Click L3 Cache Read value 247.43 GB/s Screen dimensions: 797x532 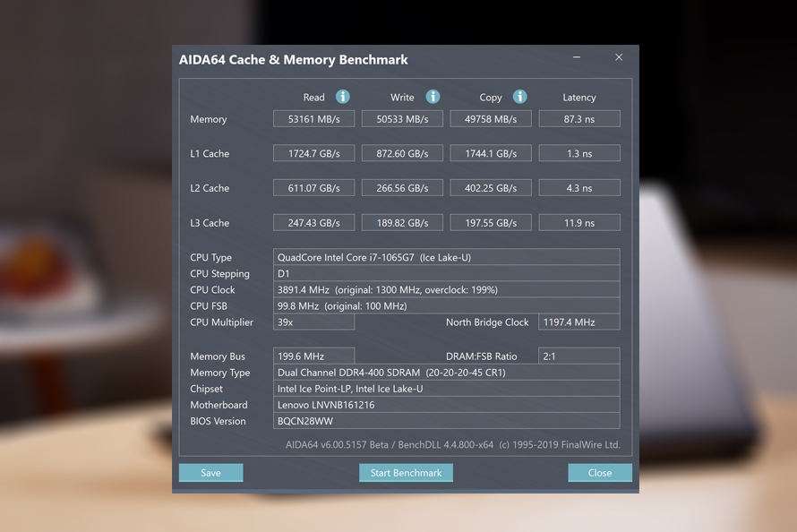(313, 222)
